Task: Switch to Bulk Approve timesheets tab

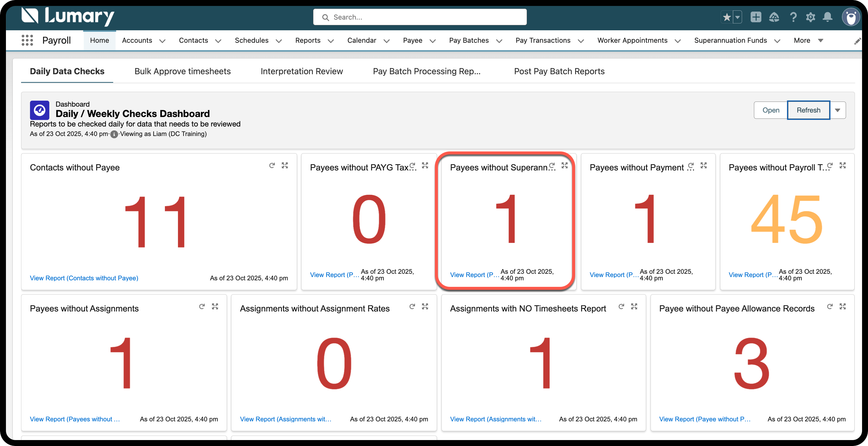Action: (x=182, y=72)
